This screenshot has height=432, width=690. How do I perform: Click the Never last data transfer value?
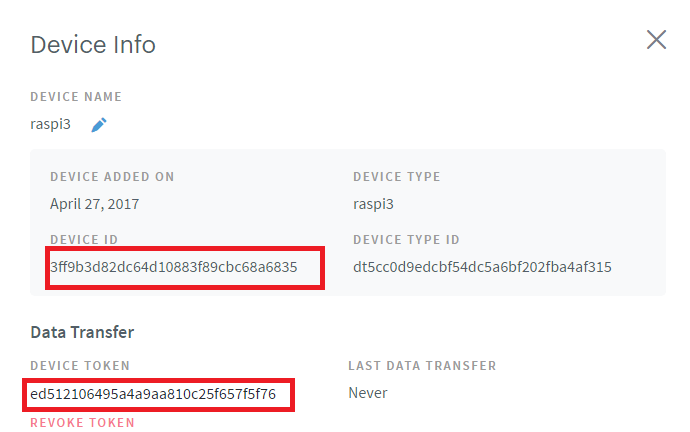[367, 393]
